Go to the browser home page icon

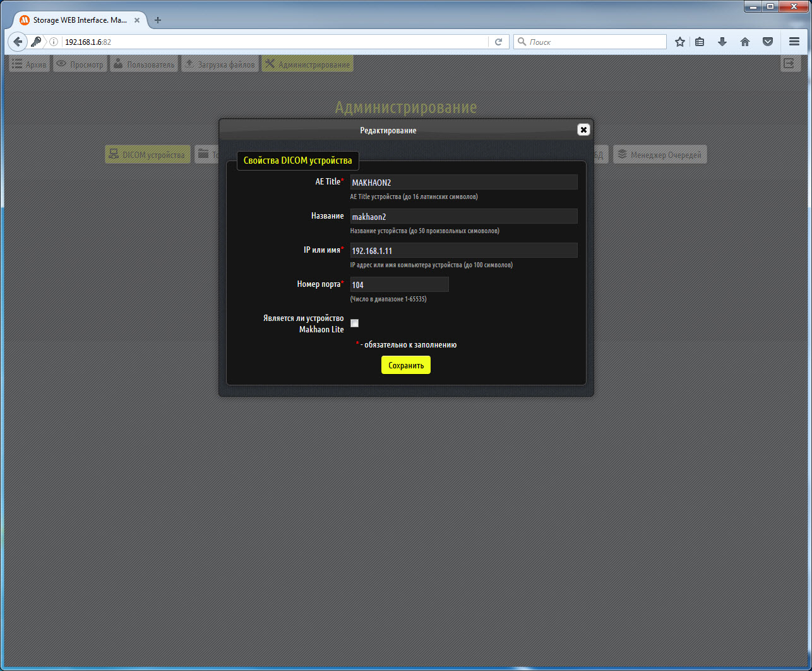[745, 42]
